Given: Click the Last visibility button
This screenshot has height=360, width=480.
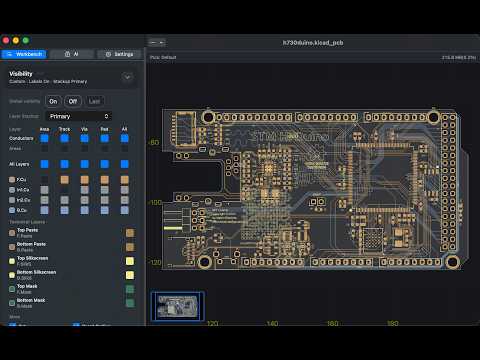Looking at the screenshot, I should (94, 101).
